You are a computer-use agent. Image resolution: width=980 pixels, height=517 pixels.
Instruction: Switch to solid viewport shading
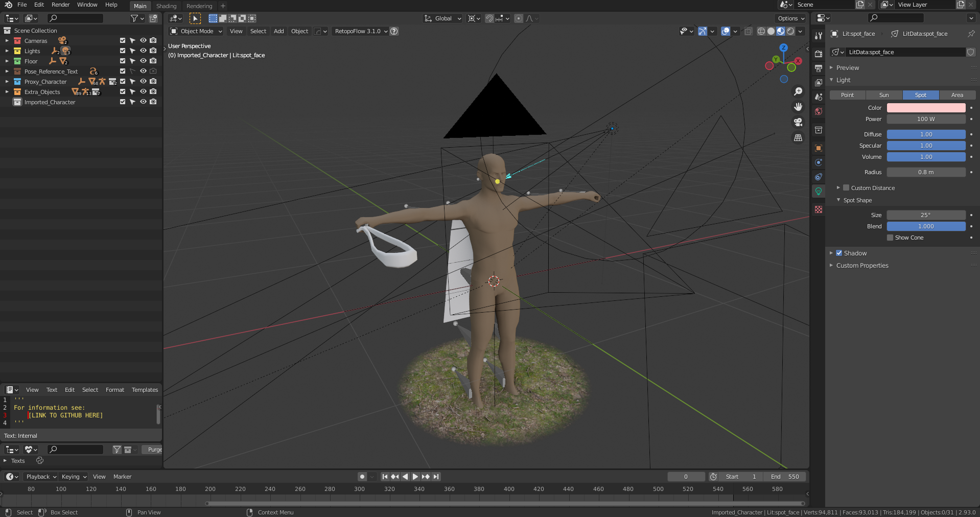[x=771, y=31]
